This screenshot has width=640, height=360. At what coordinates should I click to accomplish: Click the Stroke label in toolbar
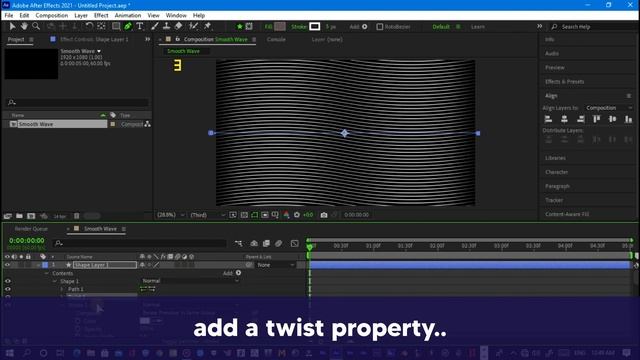(299, 27)
